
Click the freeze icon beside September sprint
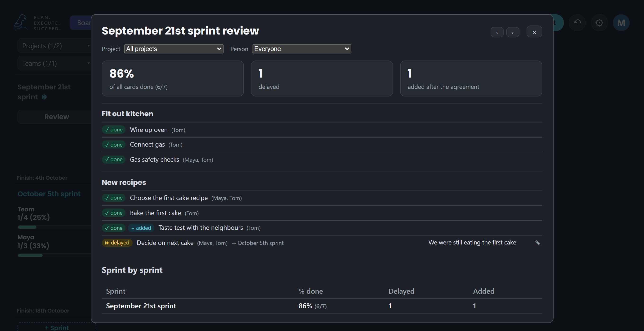coord(44,97)
